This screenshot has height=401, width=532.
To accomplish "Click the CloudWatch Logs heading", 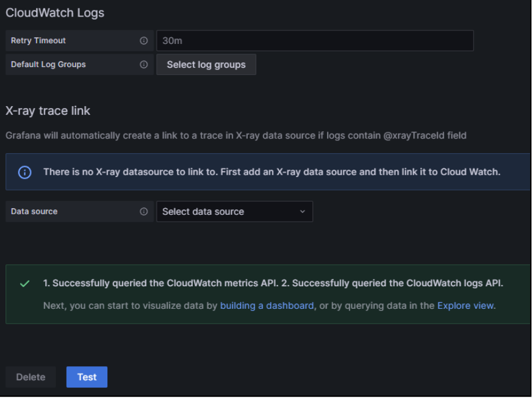I will click(55, 13).
